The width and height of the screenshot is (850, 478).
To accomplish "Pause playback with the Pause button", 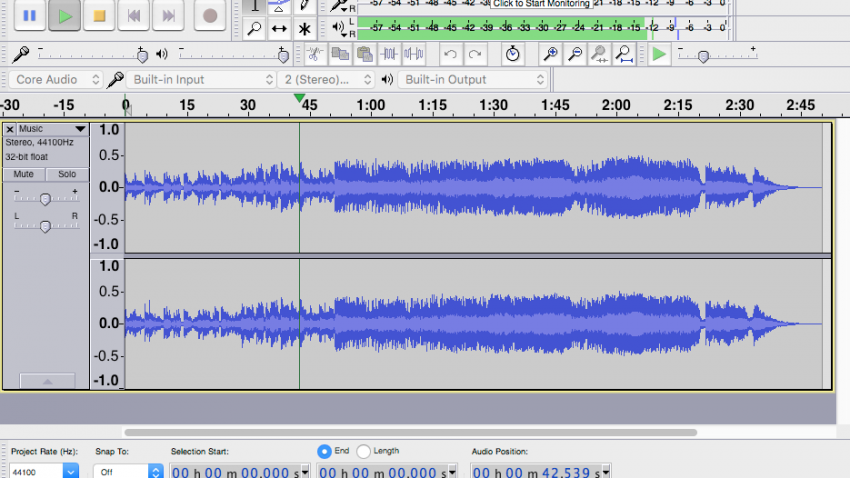I will 29,16.
